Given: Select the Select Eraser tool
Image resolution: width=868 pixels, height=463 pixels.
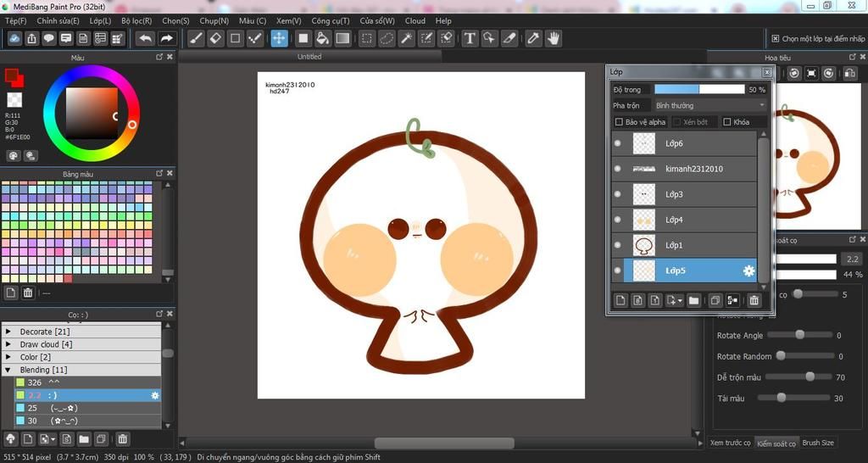Looking at the screenshot, I should (446, 38).
